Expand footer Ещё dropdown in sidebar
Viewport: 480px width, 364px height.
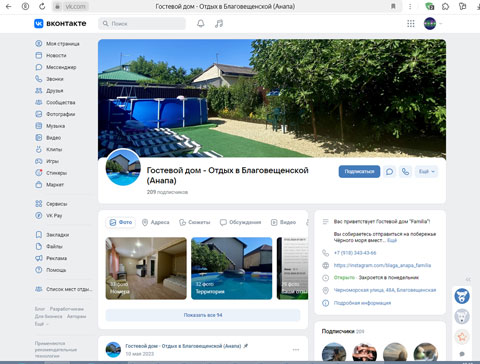pos(42,323)
